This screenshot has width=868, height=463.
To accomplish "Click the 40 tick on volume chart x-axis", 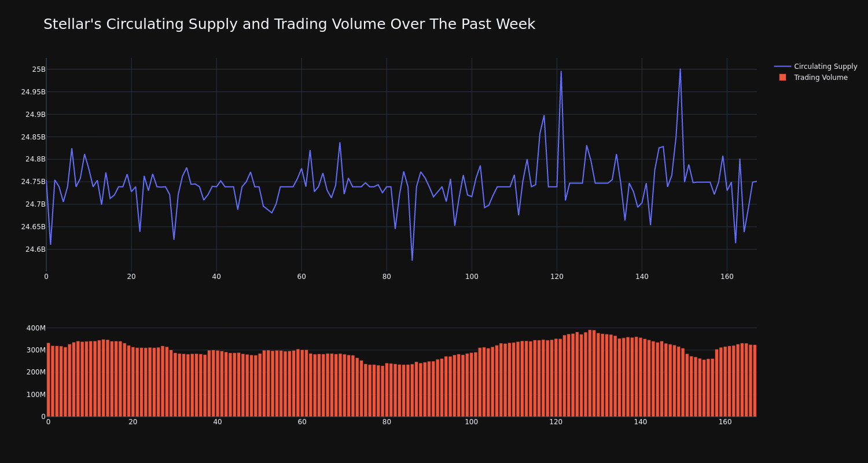I will [x=218, y=422].
